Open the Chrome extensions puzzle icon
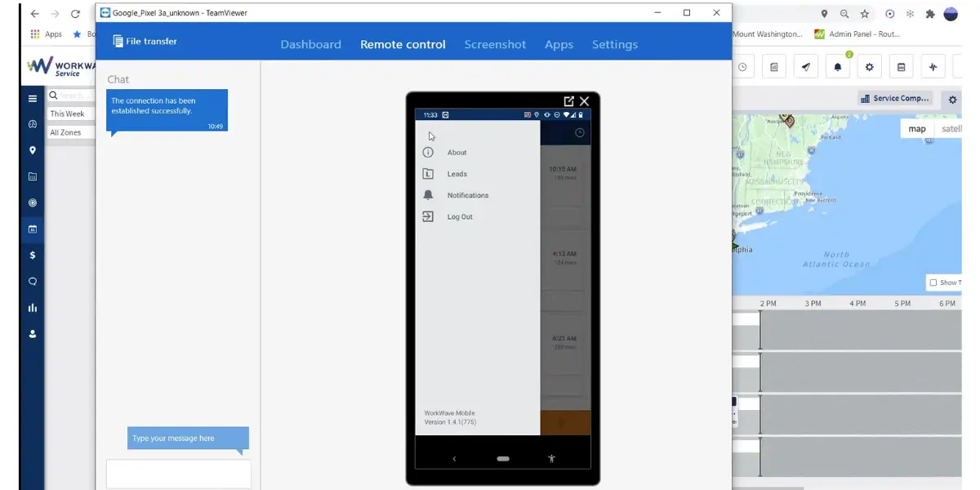This screenshot has height=490, width=980. [x=930, y=14]
